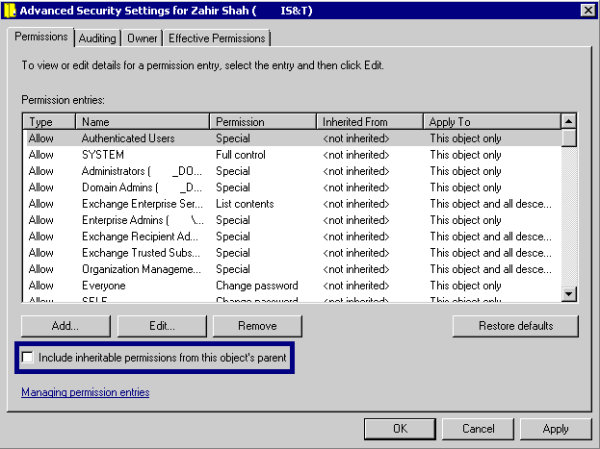Sort entries by the Name column header
600x449 pixels.
coord(143,121)
